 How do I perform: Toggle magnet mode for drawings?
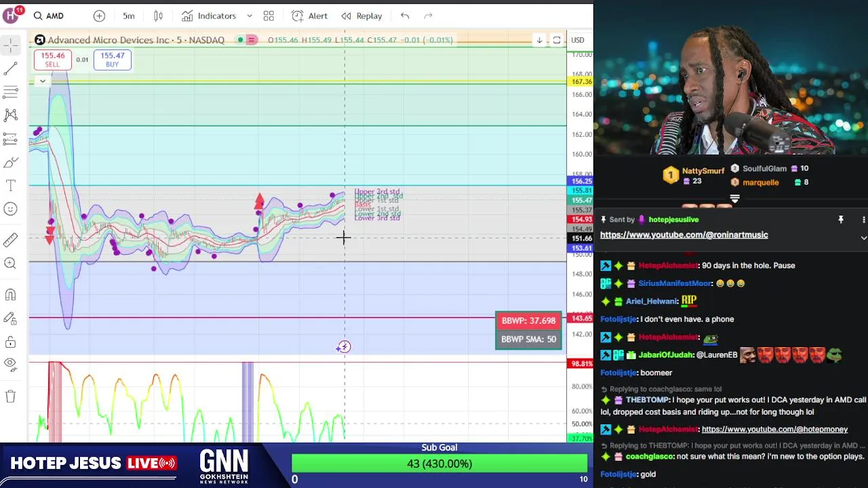[10, 294]
